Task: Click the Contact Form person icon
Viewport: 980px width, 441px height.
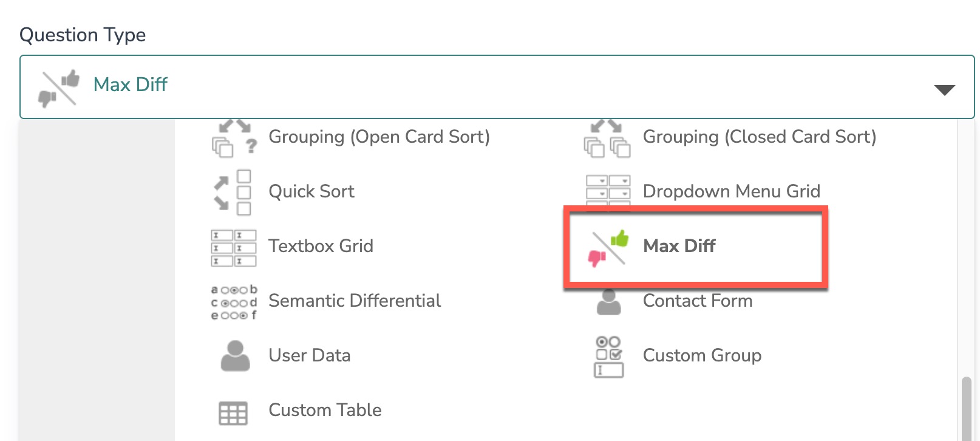Action: pyautogui.click(x=608, y=303)
